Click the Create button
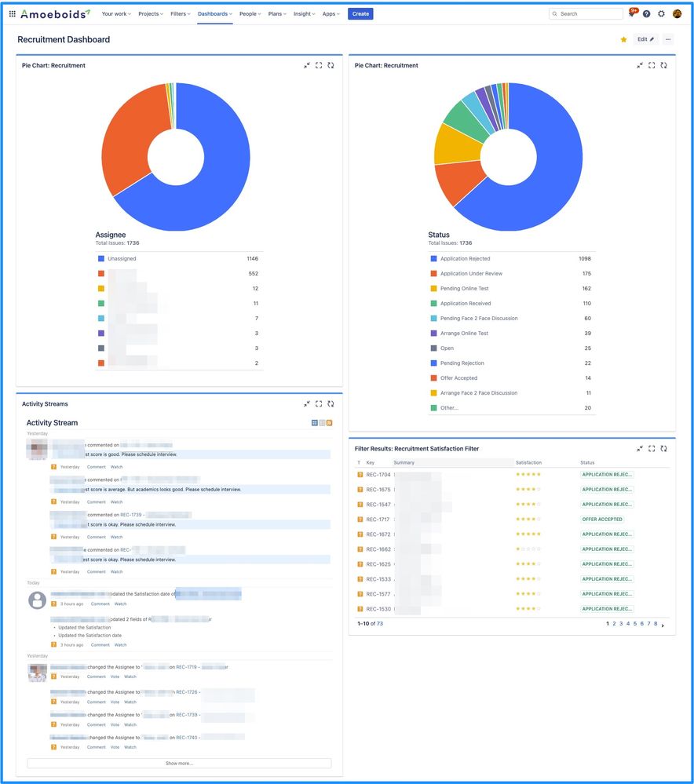The width and height of the screenshot is (694, 784). tap(360, 13)
